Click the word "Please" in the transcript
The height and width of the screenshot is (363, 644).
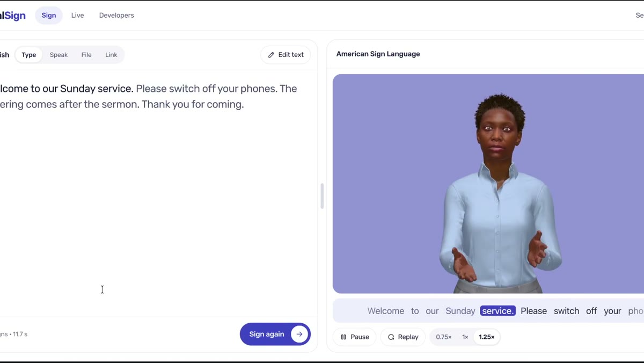534,311
